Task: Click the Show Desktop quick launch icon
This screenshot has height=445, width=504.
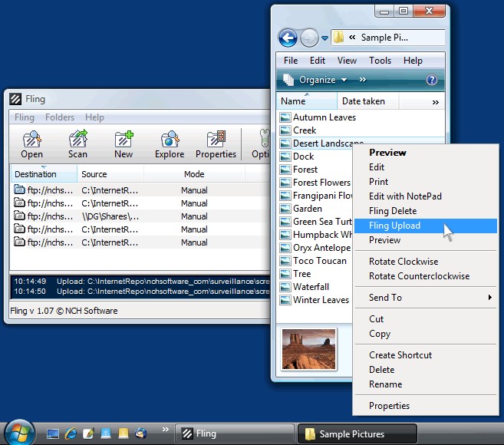Action: 53,433
